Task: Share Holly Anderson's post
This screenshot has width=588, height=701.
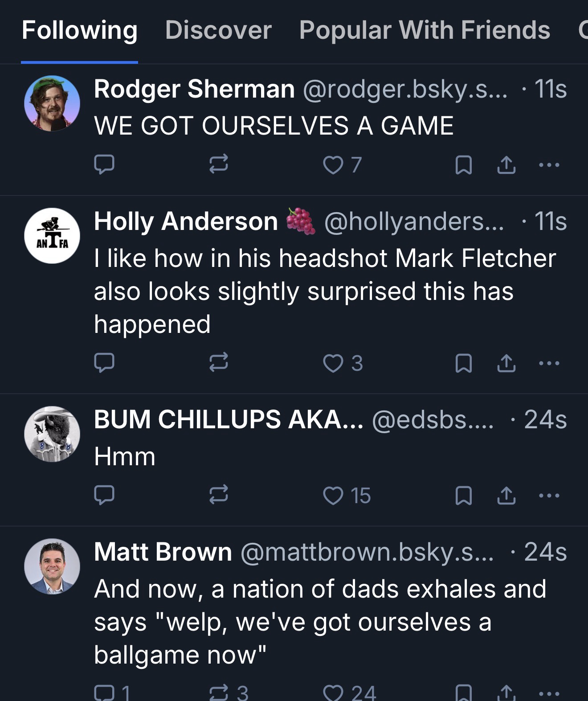Action: click(506, 363)
